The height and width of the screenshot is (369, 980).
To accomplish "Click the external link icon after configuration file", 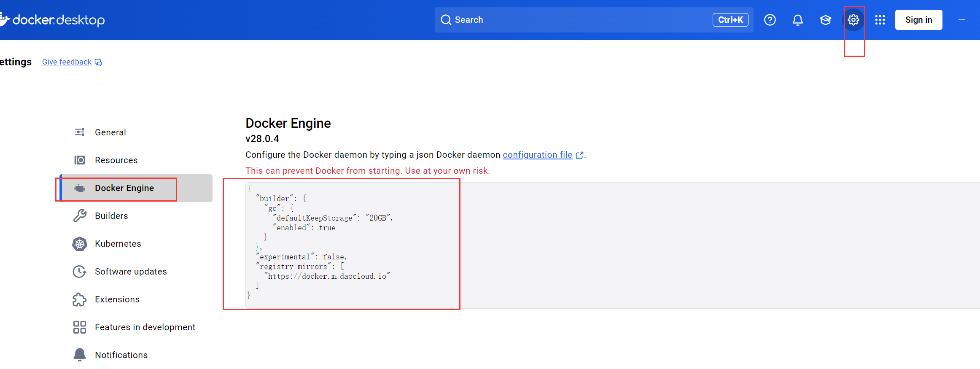I will (x=579, y=155).
